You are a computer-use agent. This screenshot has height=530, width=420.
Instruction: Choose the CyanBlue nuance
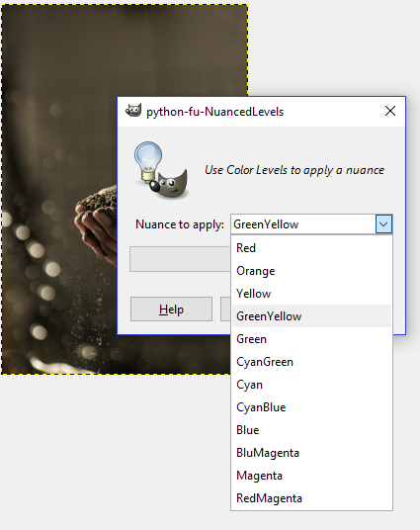pos(311,407)
